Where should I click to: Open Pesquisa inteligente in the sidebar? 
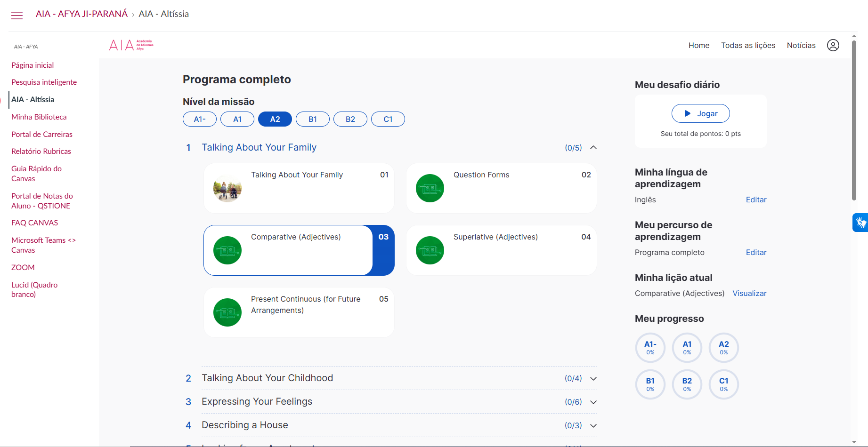tap(44, 82)
